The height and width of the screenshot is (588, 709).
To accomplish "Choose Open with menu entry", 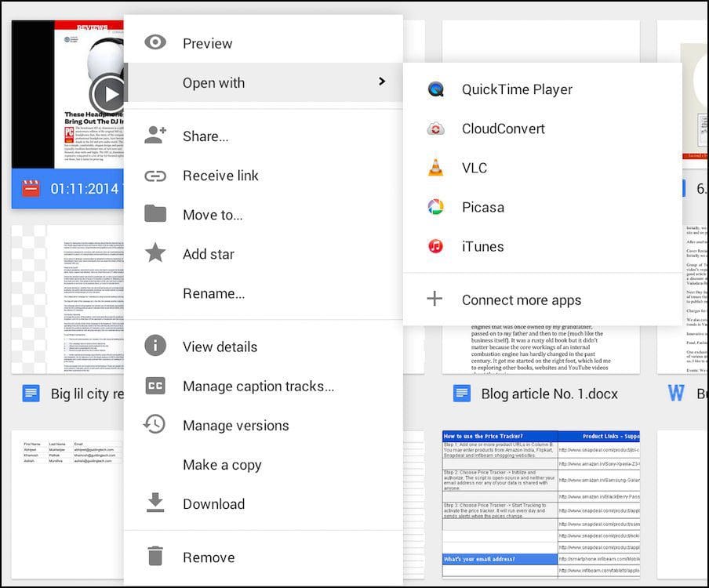I will 264,82.
